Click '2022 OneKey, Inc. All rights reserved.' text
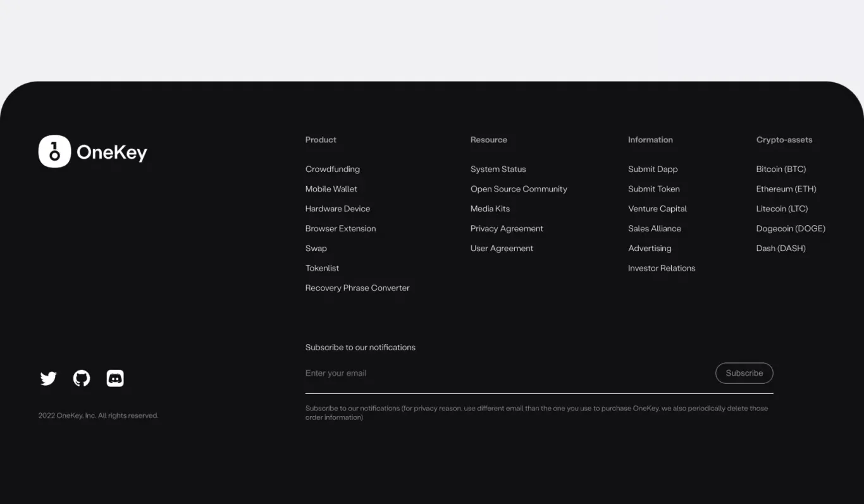The width and height of the screenshot is (864, 504). coord(98,415)
